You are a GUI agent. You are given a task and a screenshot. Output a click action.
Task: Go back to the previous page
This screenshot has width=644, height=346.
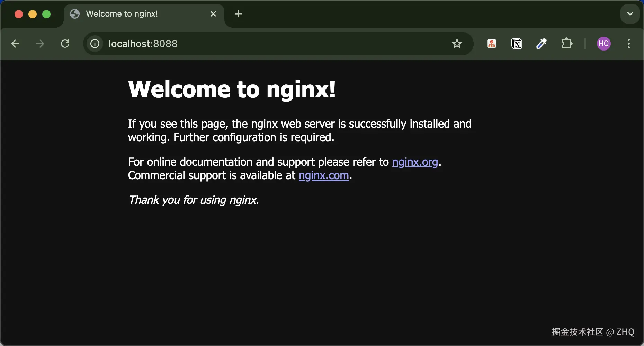[x=15, y=44]
